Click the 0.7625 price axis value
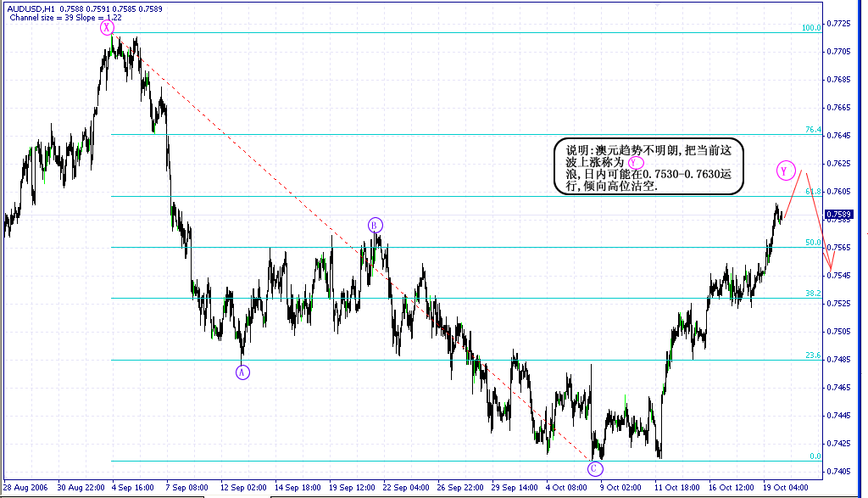Viewport: 868px width, 498px height. tap(838, 164)
